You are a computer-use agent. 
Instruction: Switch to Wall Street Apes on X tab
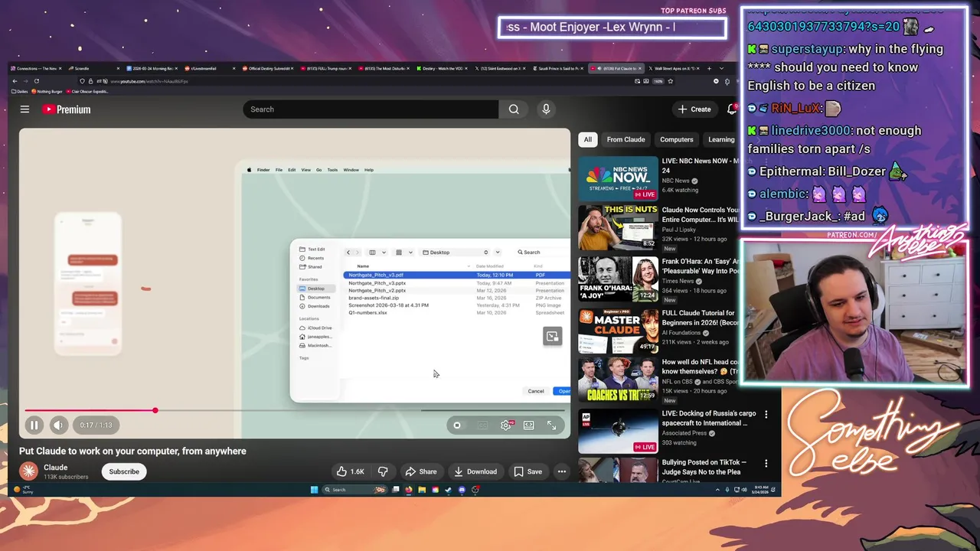[x=674, y=68]
